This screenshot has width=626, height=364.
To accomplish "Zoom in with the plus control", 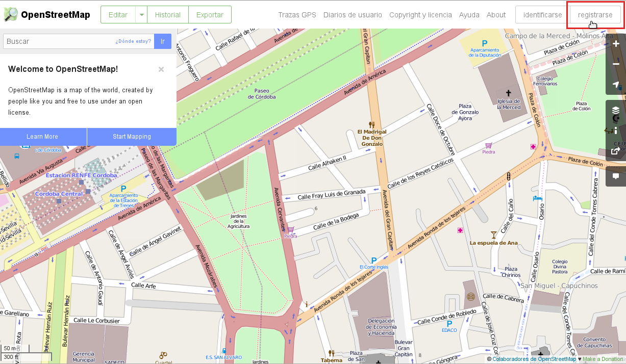I will (x=616, y=44).
